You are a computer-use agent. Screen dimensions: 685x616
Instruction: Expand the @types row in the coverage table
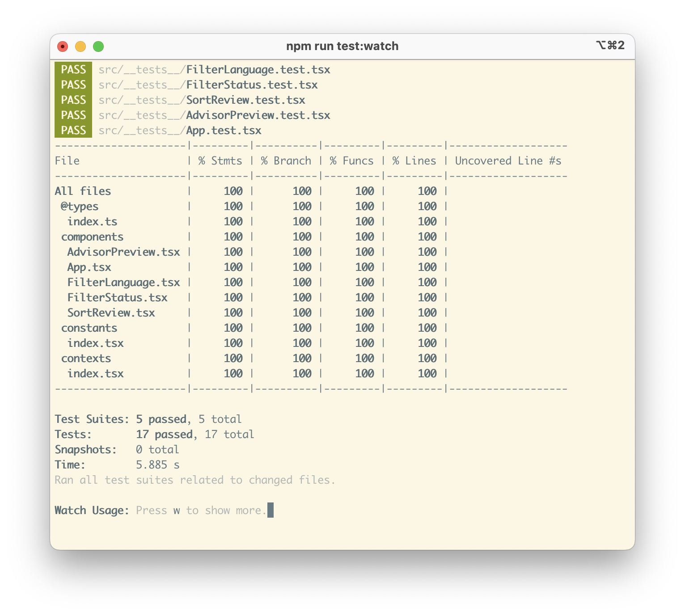click(79, 206)
